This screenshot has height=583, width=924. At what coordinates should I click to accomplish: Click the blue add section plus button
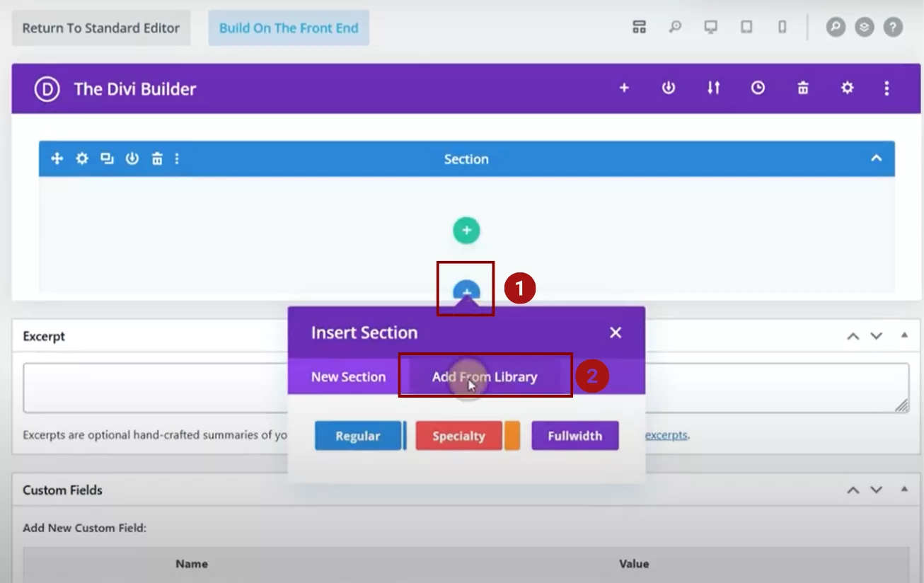[x=466, y=290]
